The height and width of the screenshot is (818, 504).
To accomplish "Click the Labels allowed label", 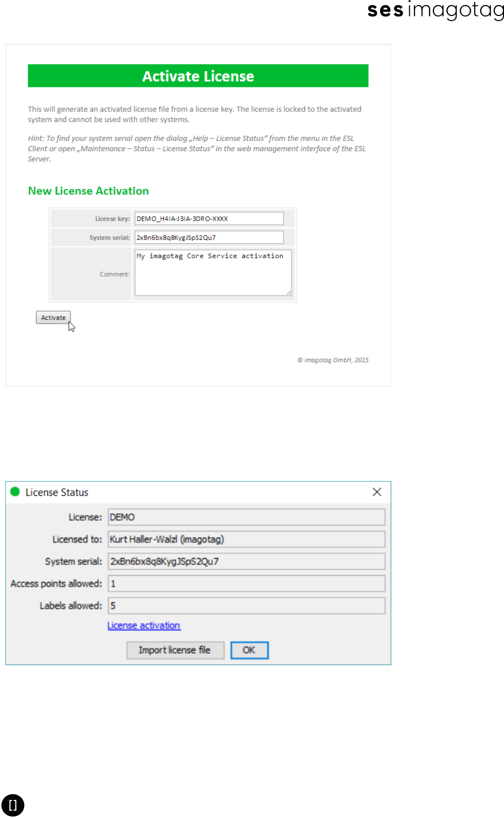I will (71, 606).
